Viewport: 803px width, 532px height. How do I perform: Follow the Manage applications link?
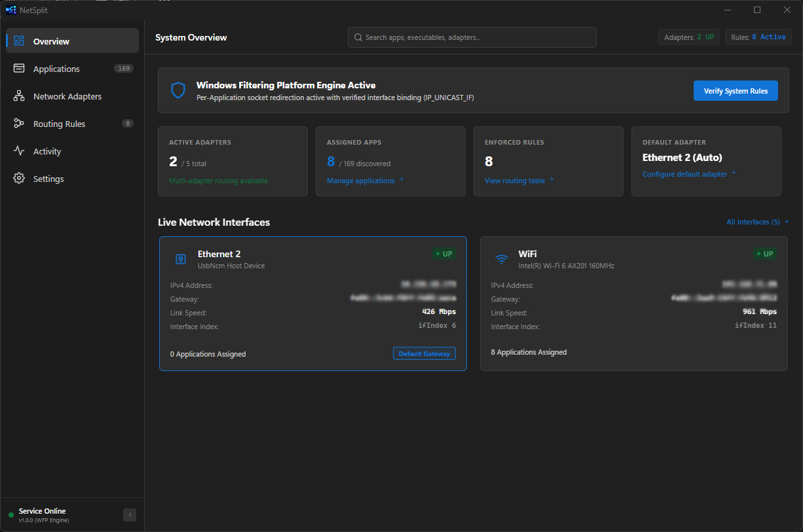(x=365, y=181)
